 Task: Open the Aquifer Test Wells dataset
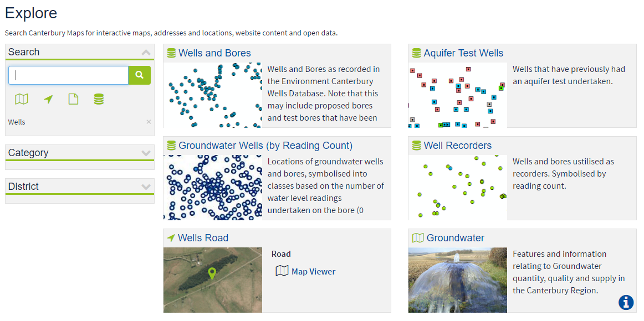pos(463,53)
